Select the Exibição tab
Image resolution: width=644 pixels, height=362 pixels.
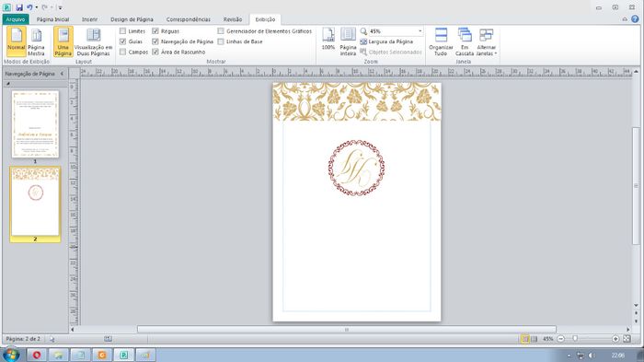[x=265, y=19]
